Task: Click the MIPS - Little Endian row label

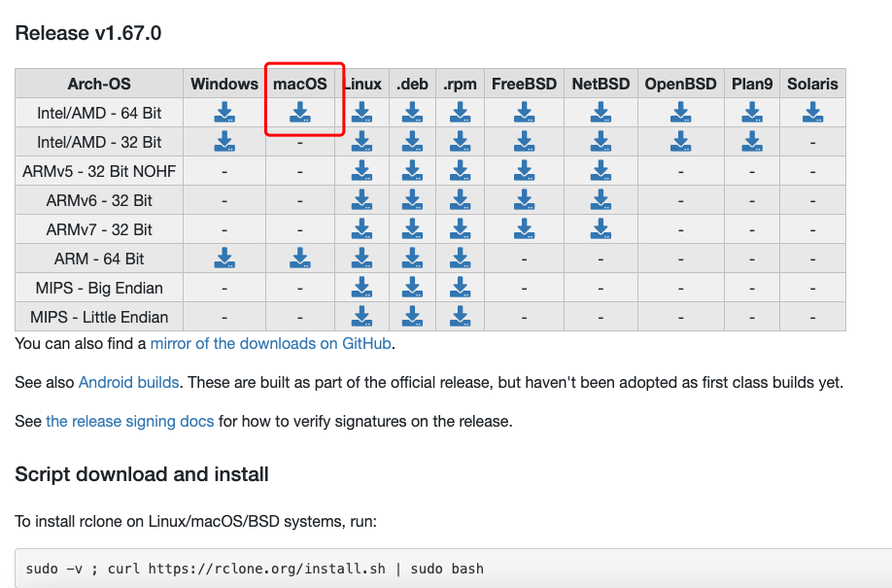Action: (99, 317)
